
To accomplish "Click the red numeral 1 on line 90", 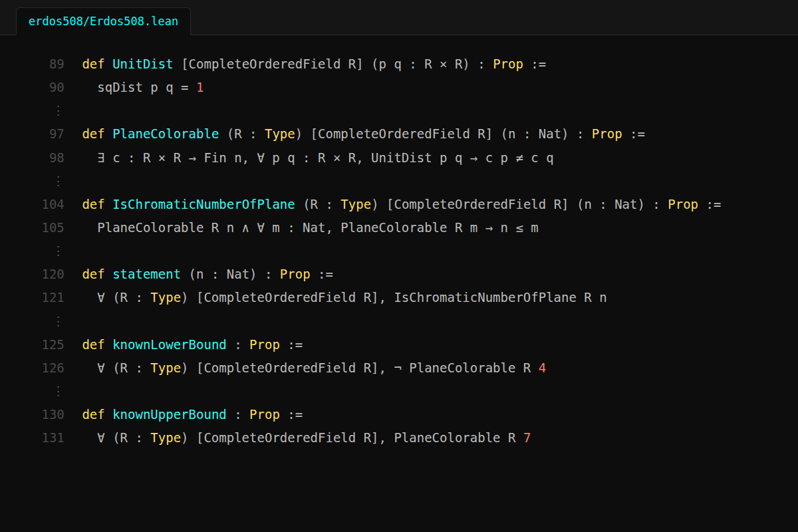I will pyautogui.click(x=200, y=88).
